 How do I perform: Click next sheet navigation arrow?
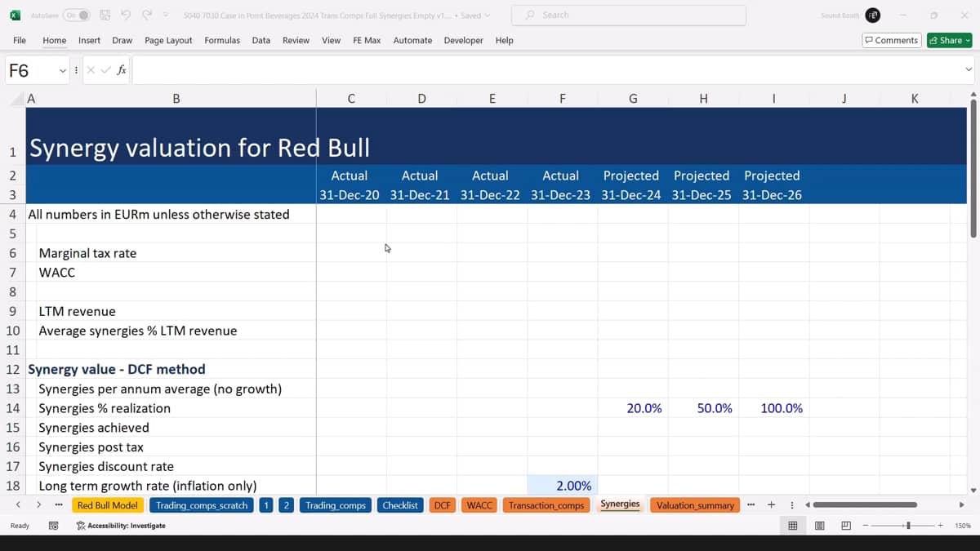pyautogui.click(x=38, y=505)
